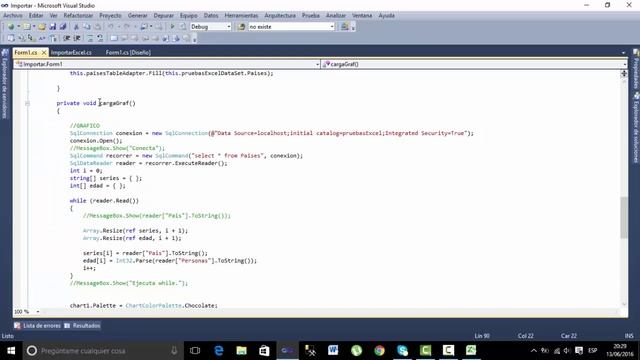Switch to the Form1.cs [Diseño] tab
The height and width of the screenshot is (360, 640).
click(x=128, y=53)
